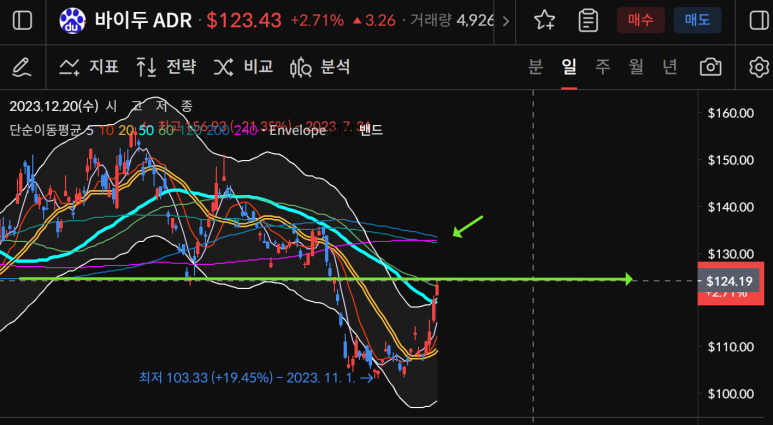The image size is (773, 425).
Task: Select the 240-period moving average label
Action: coord(245,131)
